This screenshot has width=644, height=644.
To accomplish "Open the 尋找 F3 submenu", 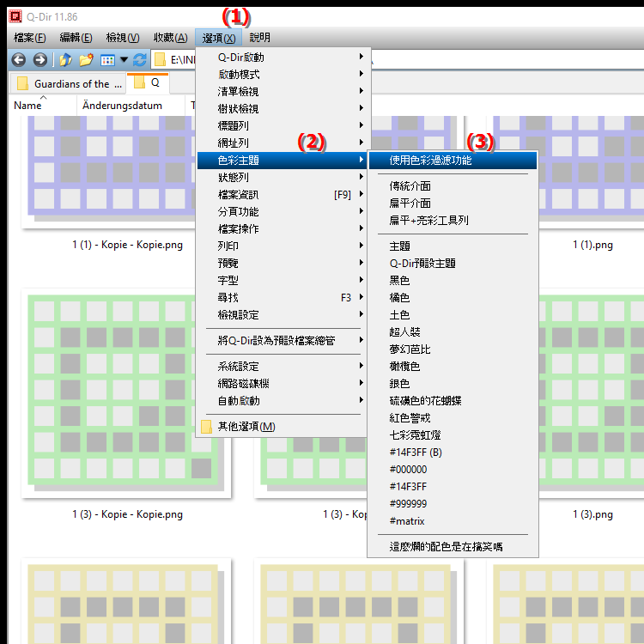I will [x=283, y=298].
